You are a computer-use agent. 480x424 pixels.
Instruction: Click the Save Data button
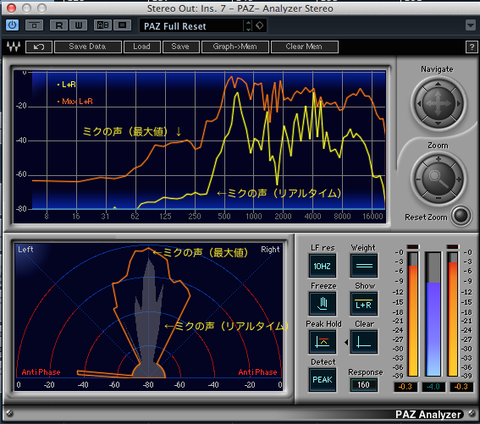point(87,47)
